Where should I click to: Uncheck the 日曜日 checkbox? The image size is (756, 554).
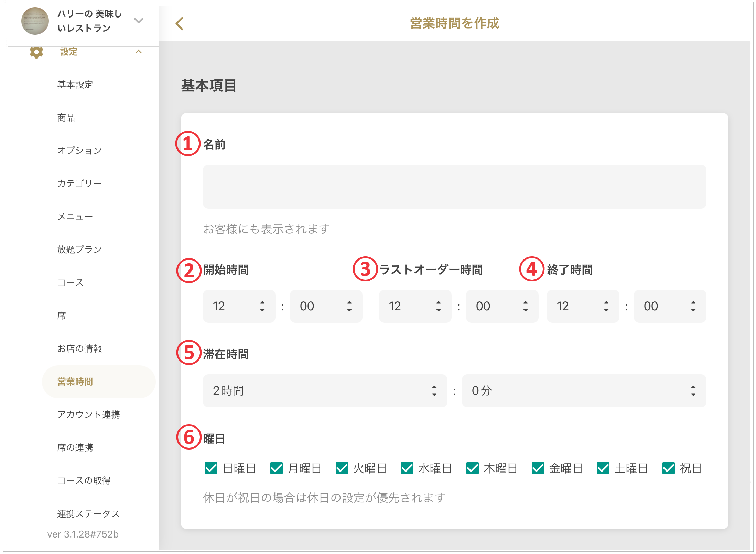click(211, 468)
